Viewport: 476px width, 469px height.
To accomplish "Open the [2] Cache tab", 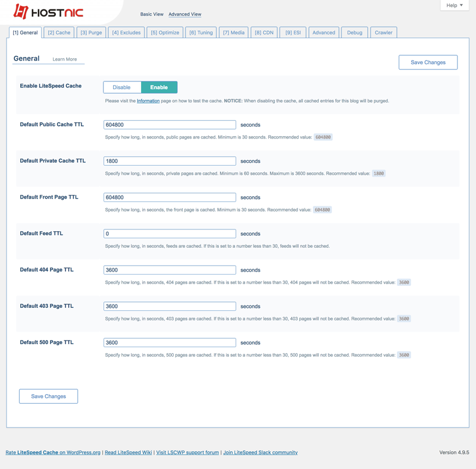I will [59, 33].
